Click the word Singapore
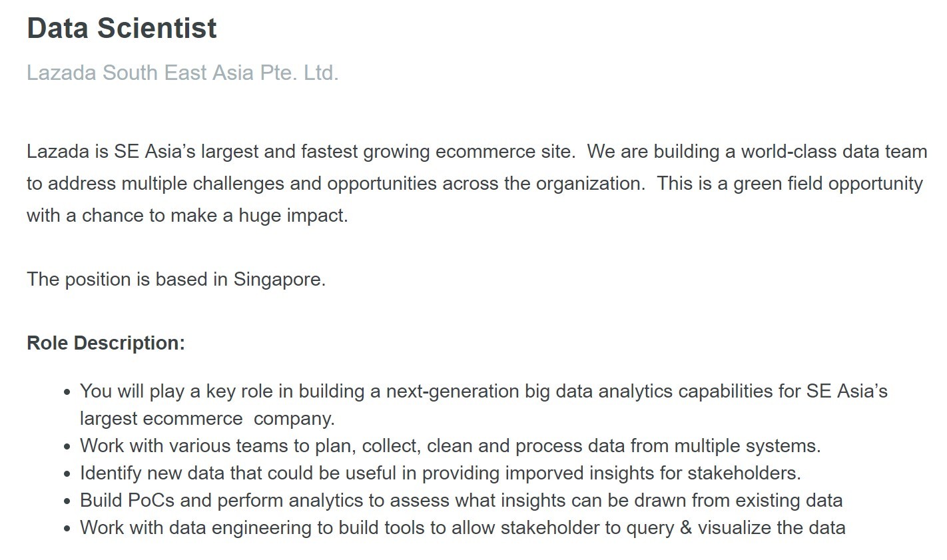947x560 pixels. pyautogui.click(x=278, y=279)
